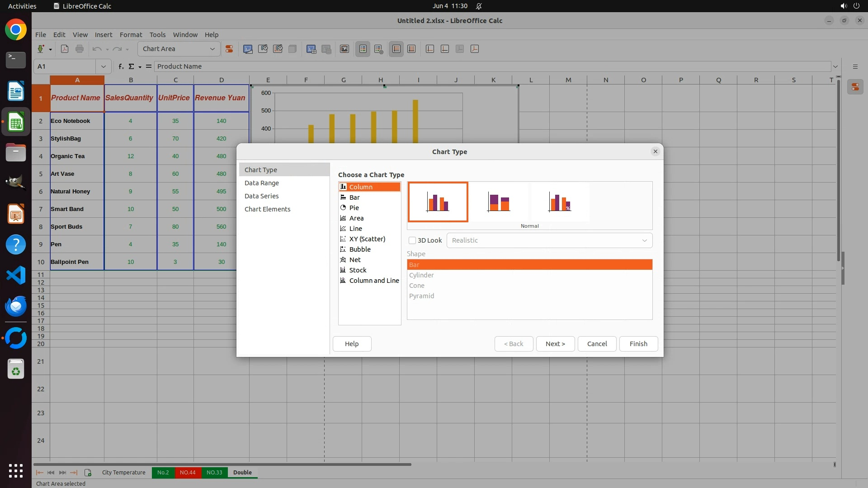This screenshot has width=868, height=488.
Task: Toggle Legend On/Off toolbar icon
Action: 363,49
